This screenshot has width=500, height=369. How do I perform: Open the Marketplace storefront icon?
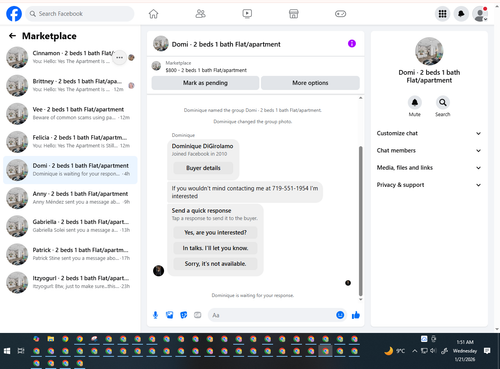tap(293, 14)
